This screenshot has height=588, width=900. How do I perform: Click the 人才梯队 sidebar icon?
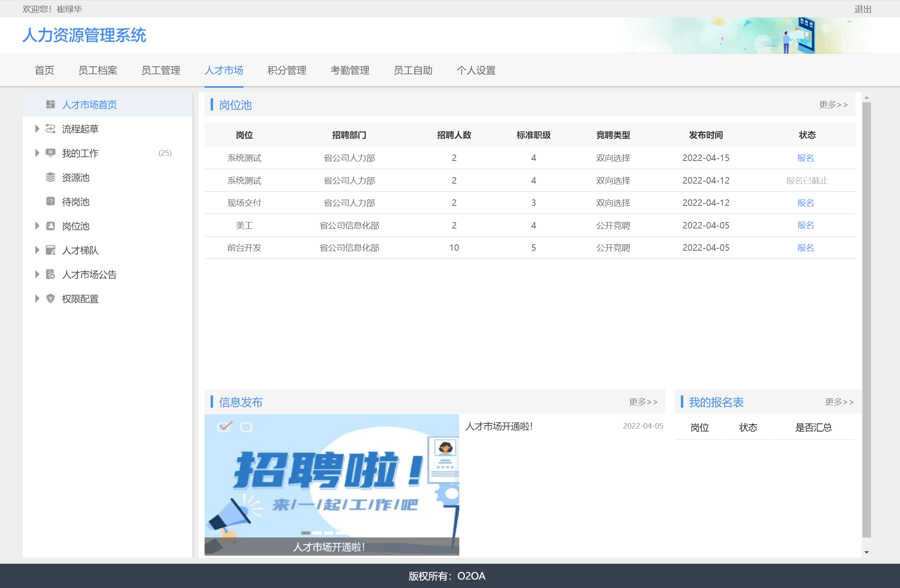(x=50, y=250)
